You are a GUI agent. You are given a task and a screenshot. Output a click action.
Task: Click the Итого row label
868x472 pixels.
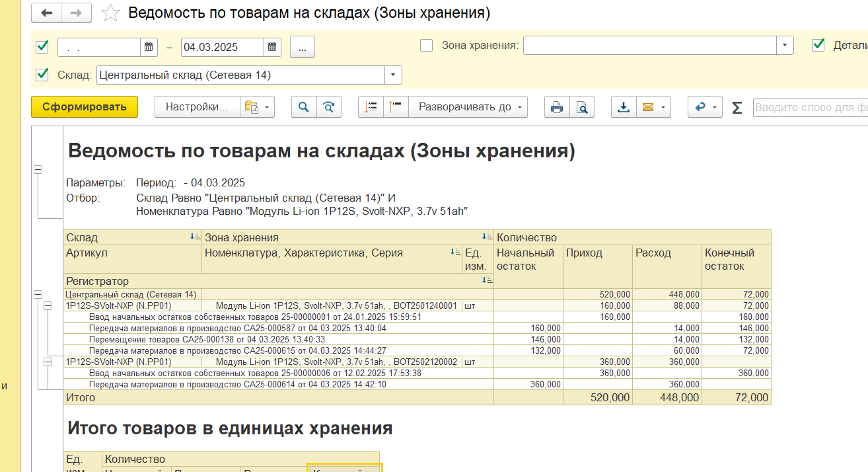pyautogui.click(x=81, y=397)
